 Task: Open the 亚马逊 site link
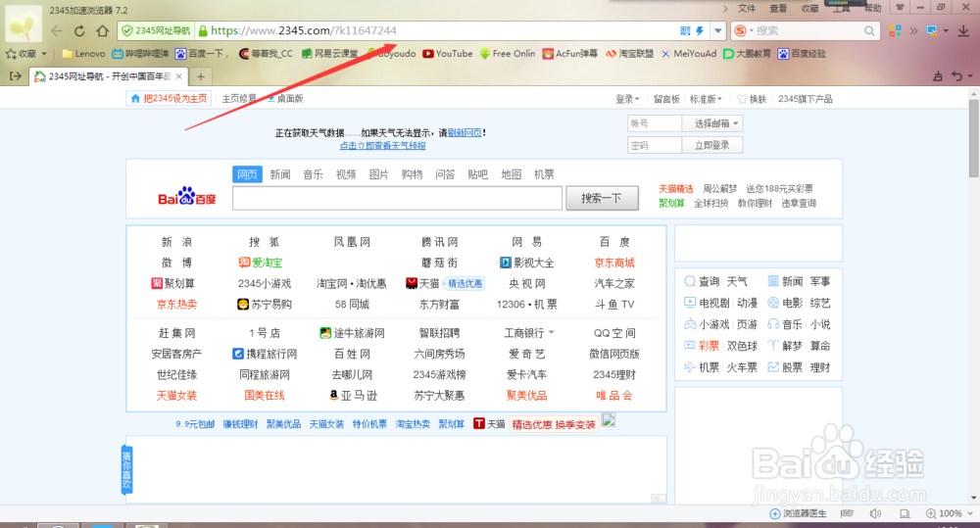click(x=353, y=396)
